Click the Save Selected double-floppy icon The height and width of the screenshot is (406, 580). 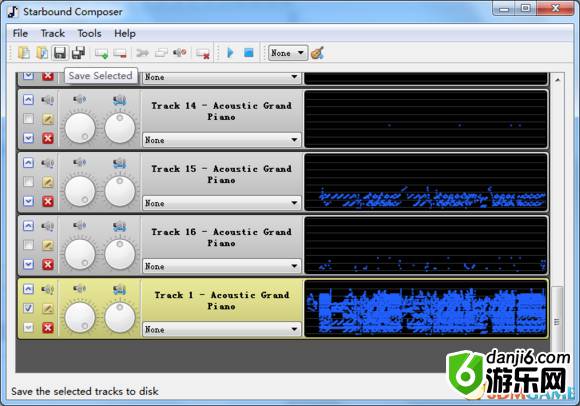tap(78, 53)
